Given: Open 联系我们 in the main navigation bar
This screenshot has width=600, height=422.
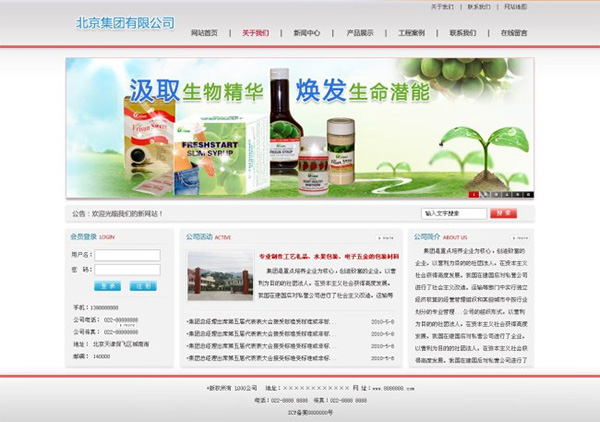Looking at the screenshot, I should coord(463,33).
